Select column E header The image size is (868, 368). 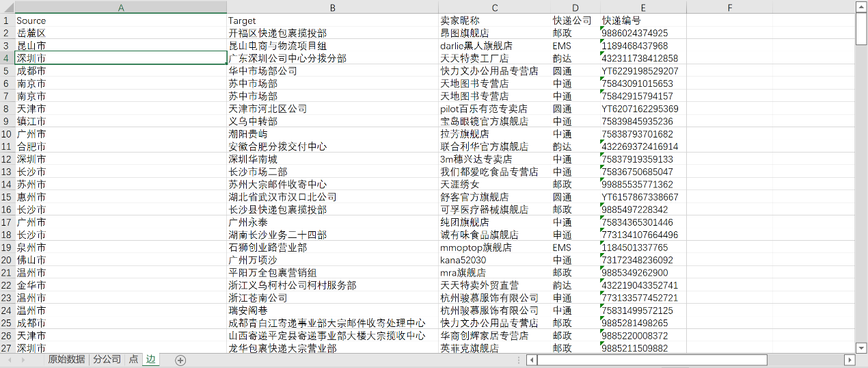[x=643, y=7]
